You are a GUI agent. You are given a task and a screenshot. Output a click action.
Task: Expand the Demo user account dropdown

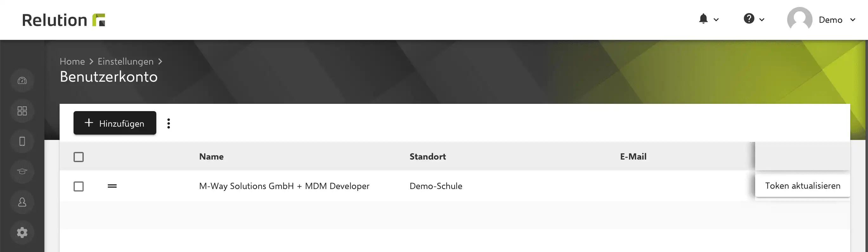(x=821, y=20)
